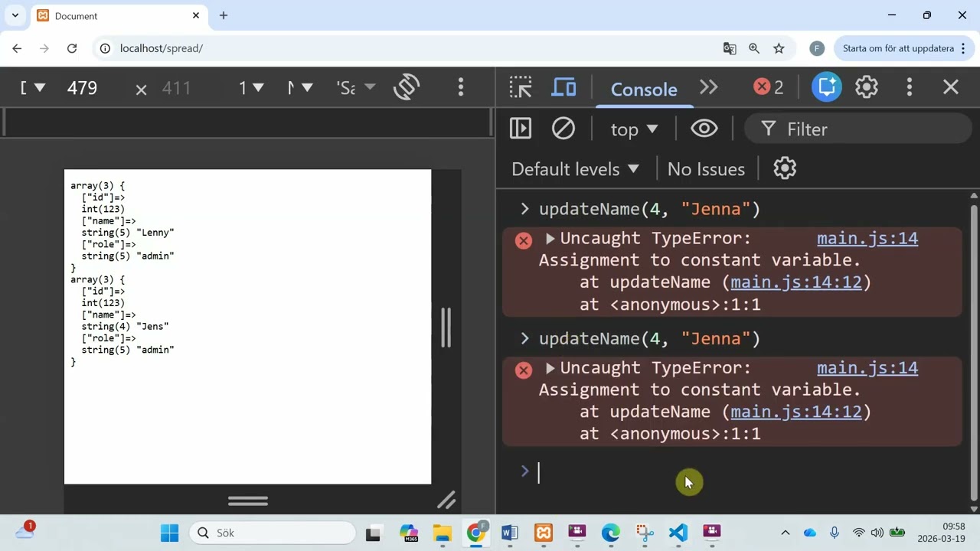This screenshot has height=551, width=980.
Task: Click the taskbar Sök search box
Action: tap(273, 533)
